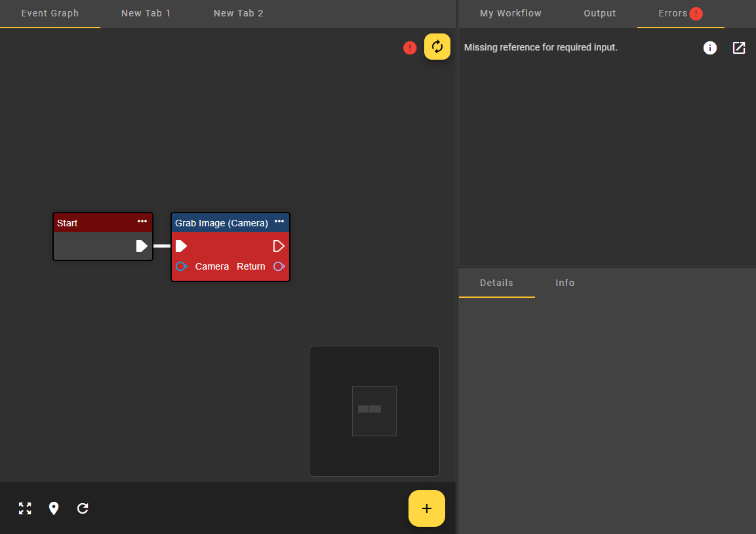Open Grab Image node three-dot menu
756x534 pixels.
(x=279, y=222)
